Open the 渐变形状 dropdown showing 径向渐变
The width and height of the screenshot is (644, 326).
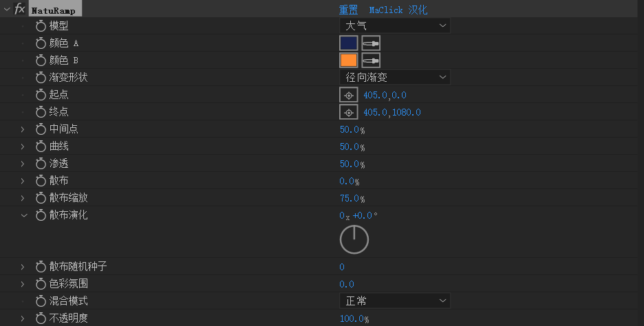point(395,78)
